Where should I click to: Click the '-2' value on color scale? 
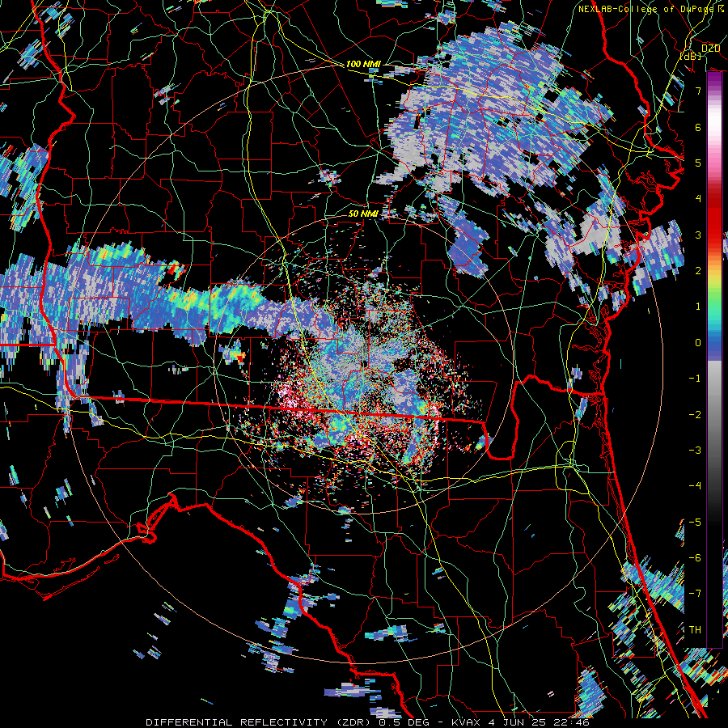(695, 415)
